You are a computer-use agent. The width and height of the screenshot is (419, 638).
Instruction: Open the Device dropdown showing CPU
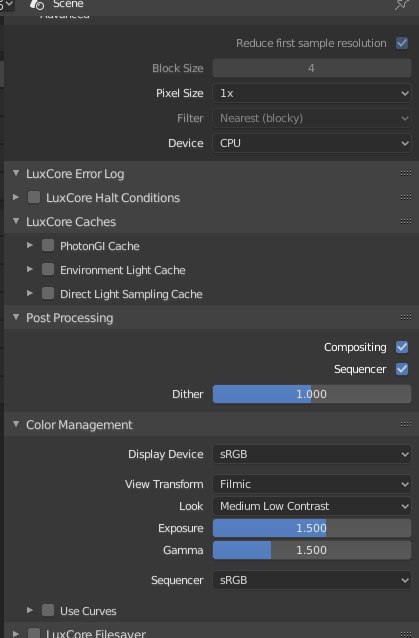312,143
